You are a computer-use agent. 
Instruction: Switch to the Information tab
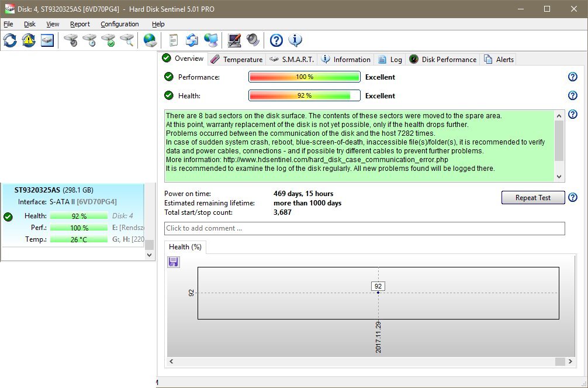(346, 59)
